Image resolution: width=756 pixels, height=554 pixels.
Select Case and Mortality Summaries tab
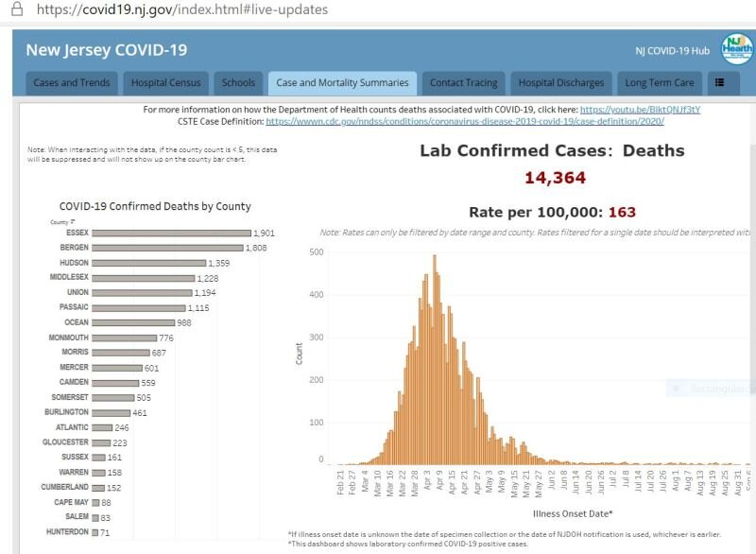point(342,83)
